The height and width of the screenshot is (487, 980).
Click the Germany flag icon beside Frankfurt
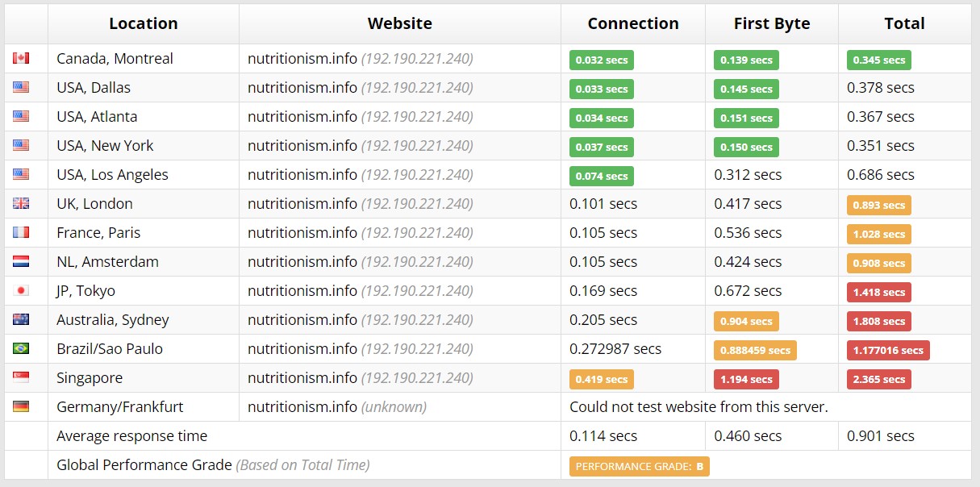21,406
